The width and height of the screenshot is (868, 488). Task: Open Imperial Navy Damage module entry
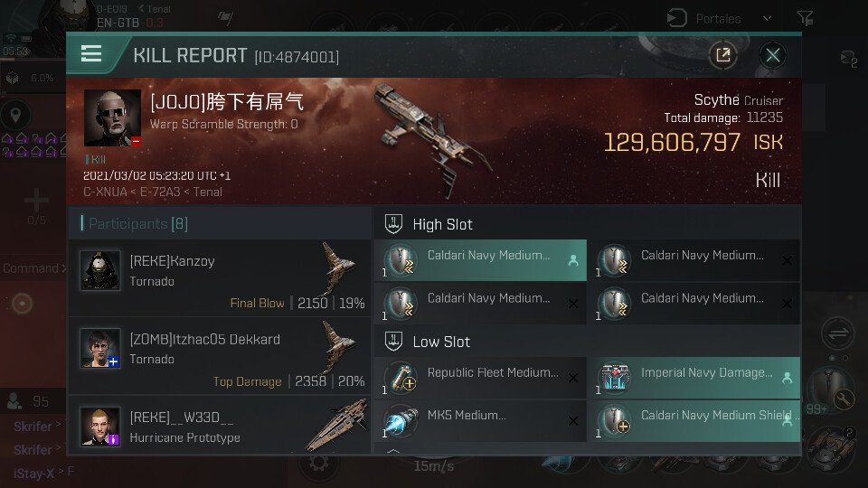pos(693,378)
